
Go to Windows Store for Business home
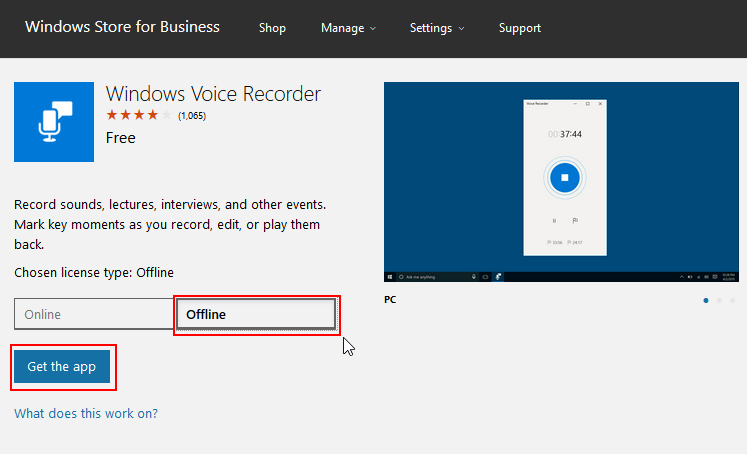[x=122, y=27]
